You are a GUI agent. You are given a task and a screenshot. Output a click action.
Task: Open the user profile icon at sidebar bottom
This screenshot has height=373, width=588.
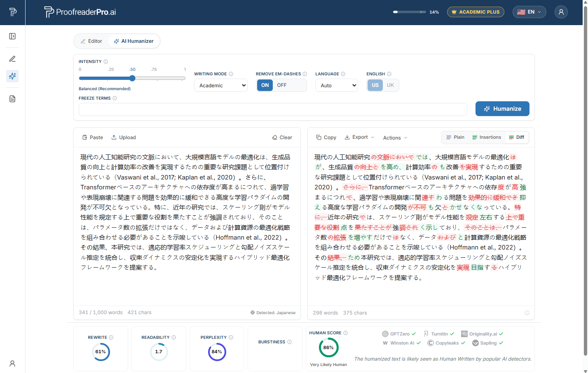(12, 364)
